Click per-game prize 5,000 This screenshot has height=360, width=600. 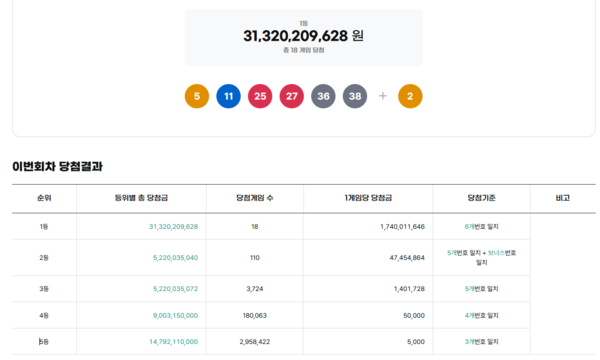(x=416, y=342)
